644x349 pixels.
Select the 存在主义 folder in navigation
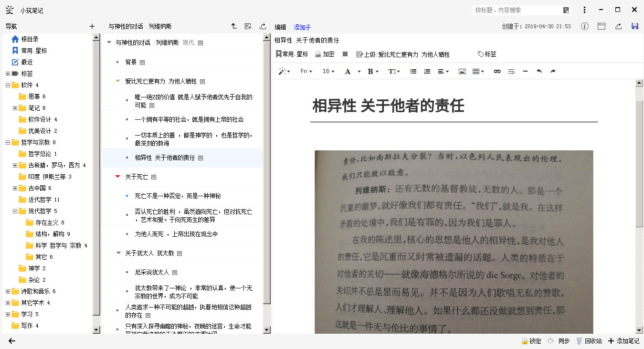(x=47, y=222)
